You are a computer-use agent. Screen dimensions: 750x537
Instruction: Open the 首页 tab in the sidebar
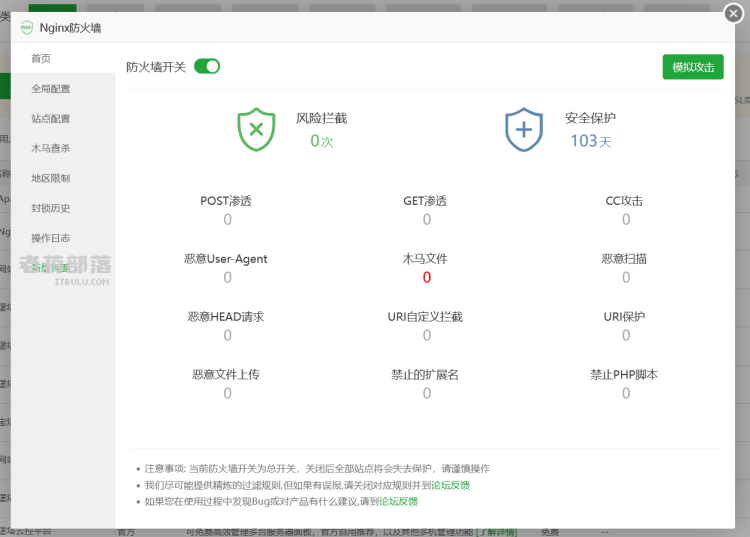click(63, 58)
